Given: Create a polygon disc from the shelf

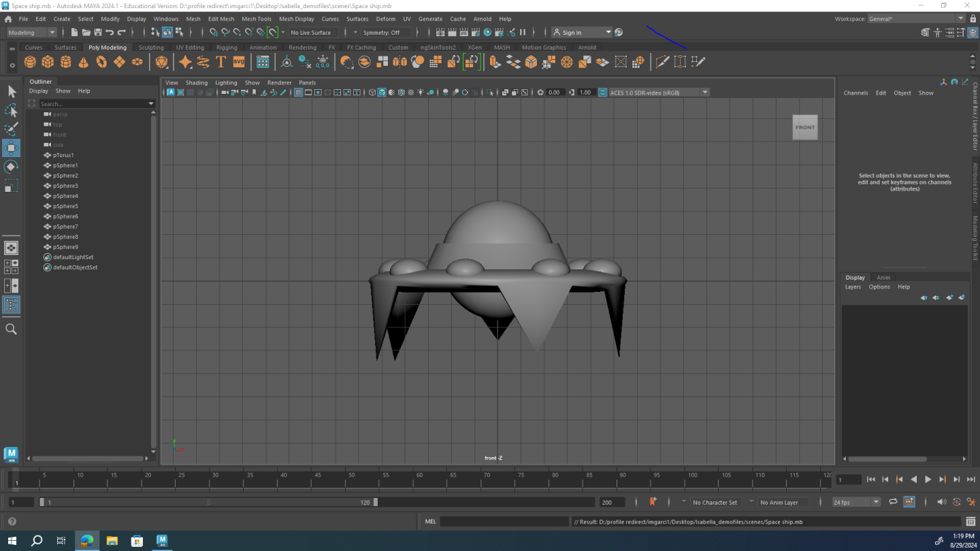Looking at the screenshot, I should [137, 62].
